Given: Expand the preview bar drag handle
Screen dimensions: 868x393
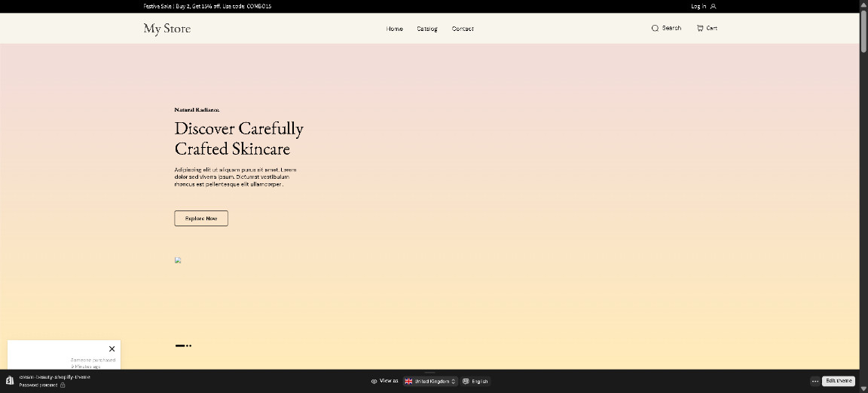Looking at the screenshot, I should coord(429,372).
